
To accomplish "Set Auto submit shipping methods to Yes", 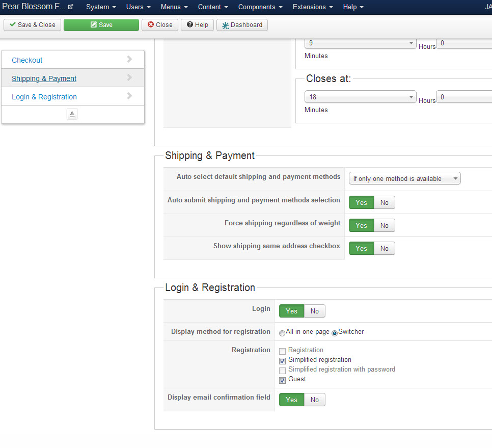I will coord(361,202).
